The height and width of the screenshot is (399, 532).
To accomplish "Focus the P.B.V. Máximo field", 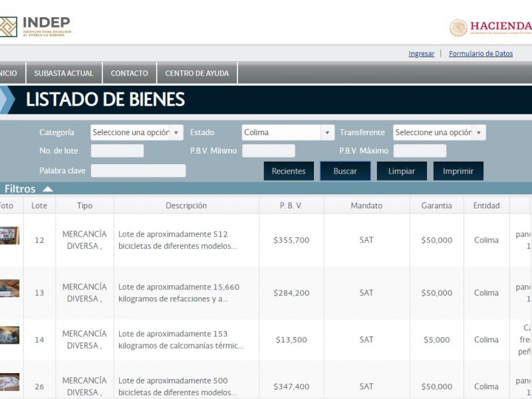I will [420, 151].
